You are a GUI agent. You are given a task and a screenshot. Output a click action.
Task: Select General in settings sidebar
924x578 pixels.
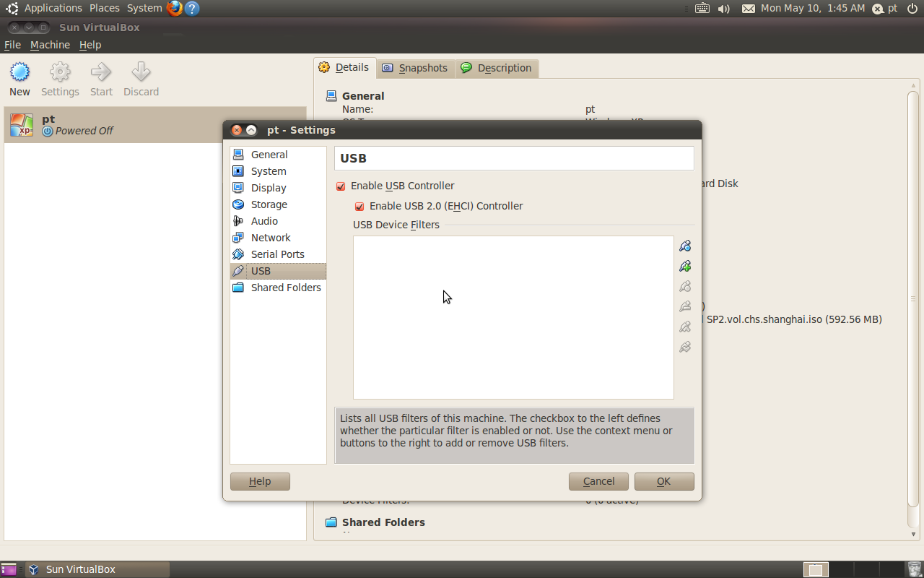pyautogui.click(x=278, y=155)
